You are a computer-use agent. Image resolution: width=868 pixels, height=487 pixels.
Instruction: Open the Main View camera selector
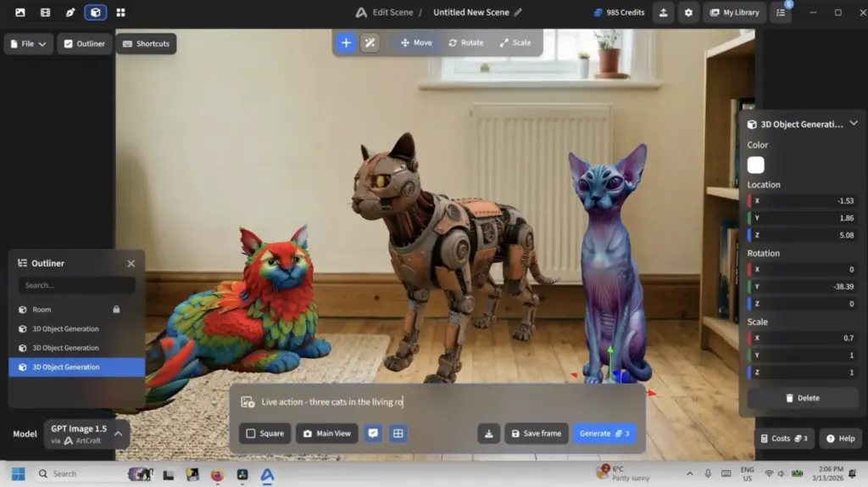tap(326, 434)
